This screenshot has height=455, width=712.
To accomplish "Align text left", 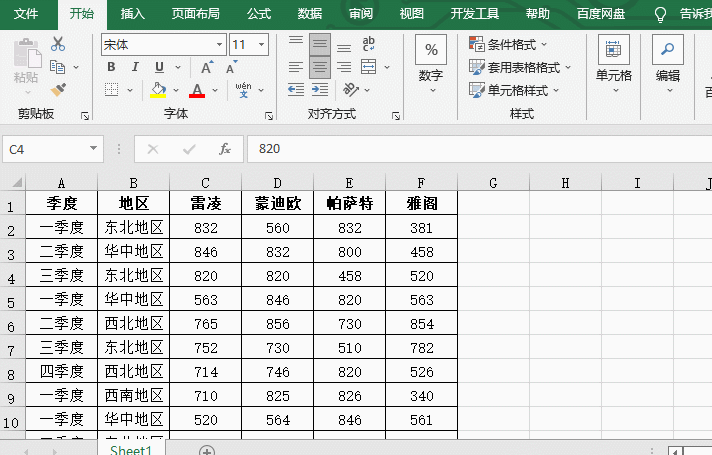I will 296,67.
